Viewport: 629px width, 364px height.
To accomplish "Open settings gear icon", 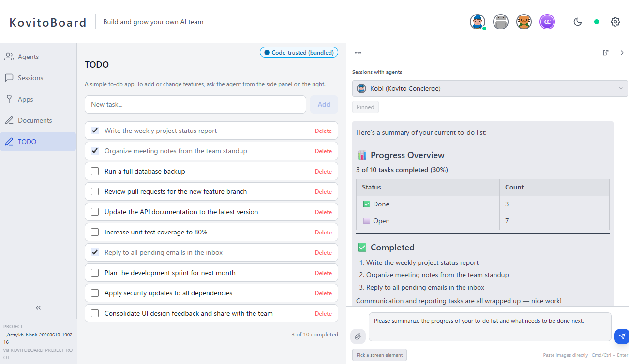I will (615, 22).
